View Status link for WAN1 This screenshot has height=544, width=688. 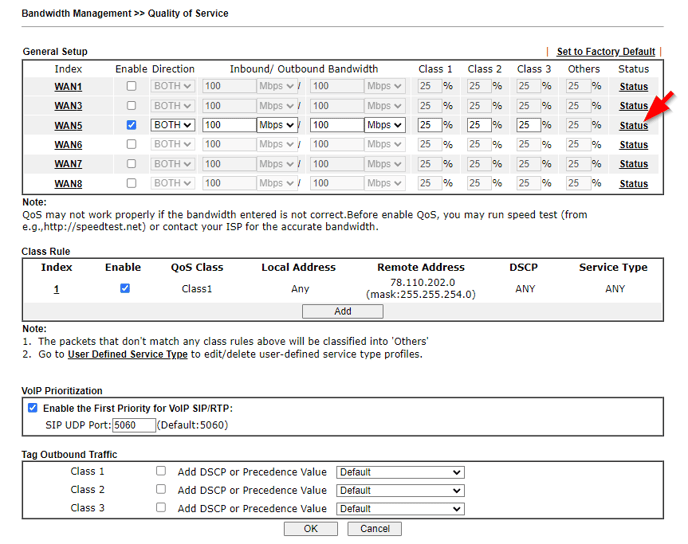tap(634, 87)
